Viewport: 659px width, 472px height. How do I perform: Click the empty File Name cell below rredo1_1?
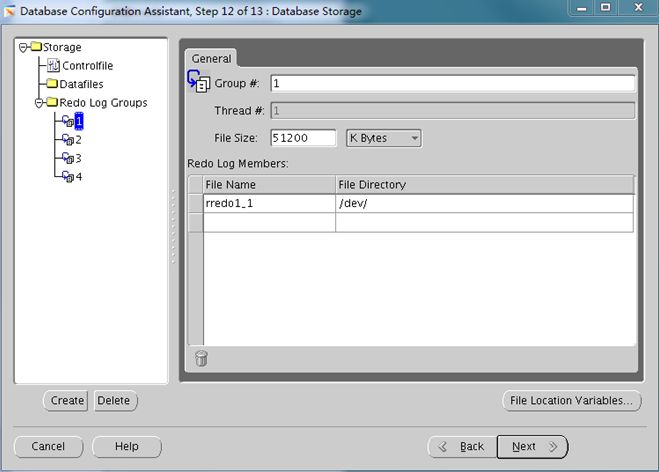click(x=269, y=222)
